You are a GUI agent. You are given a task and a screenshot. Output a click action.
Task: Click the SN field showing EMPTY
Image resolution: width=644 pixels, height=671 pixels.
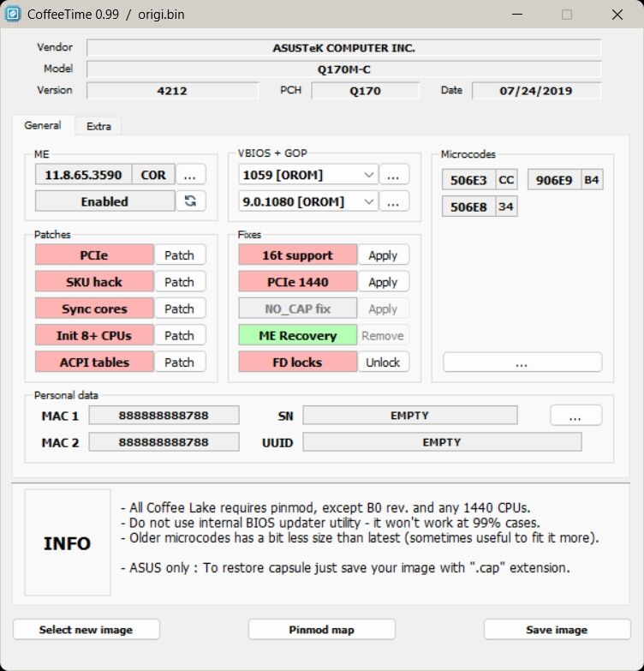click(410, 415)
